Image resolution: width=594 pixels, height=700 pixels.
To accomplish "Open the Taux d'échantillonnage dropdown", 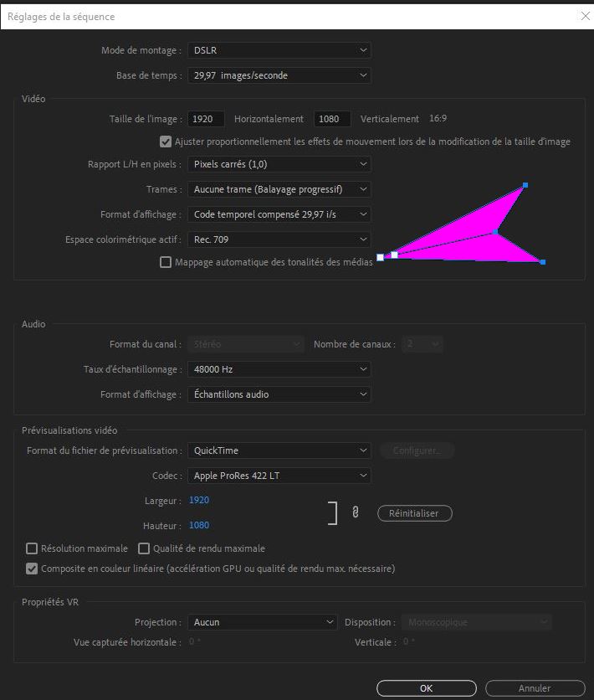I will point(279,368).
